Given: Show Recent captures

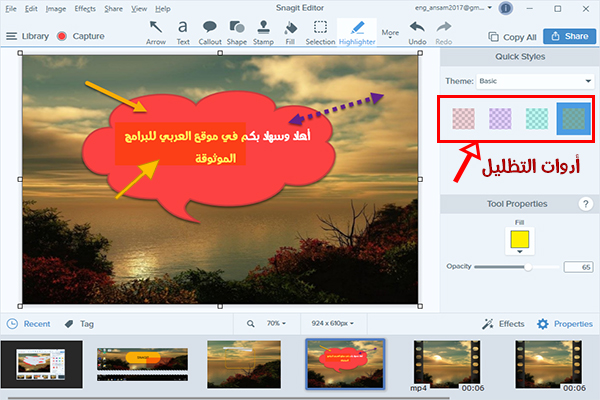Looking at the screenshot, I should click(x=29, y=324).
